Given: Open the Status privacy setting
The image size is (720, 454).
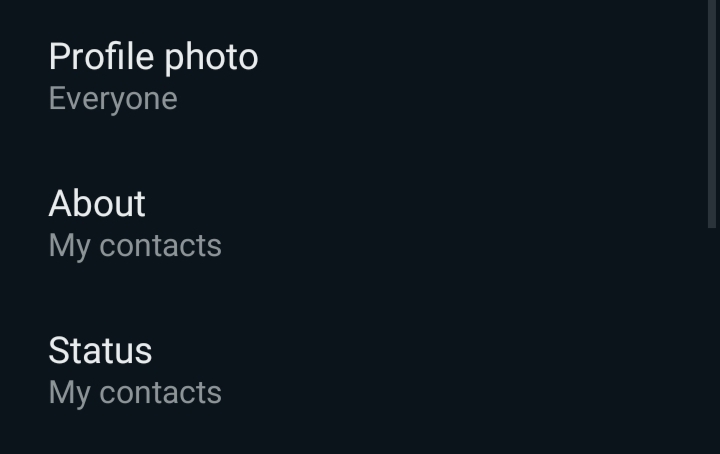Looking at the screenshot, I should (354, 370).
